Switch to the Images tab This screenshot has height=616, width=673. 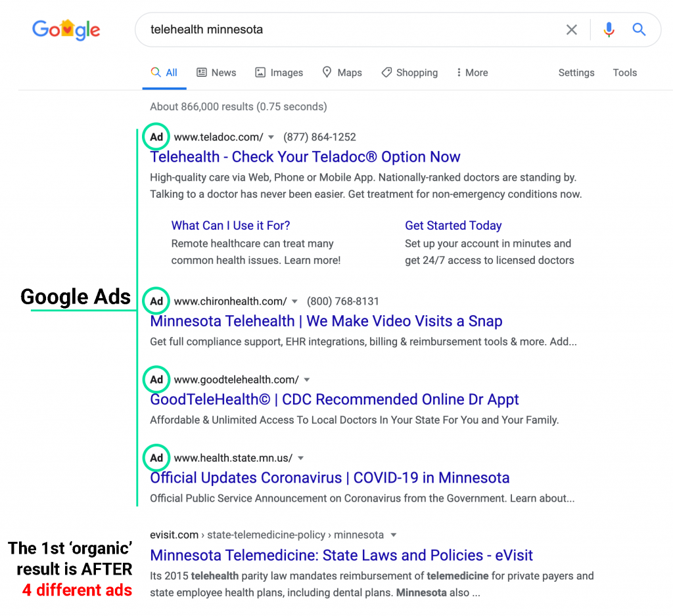(279, 73)
